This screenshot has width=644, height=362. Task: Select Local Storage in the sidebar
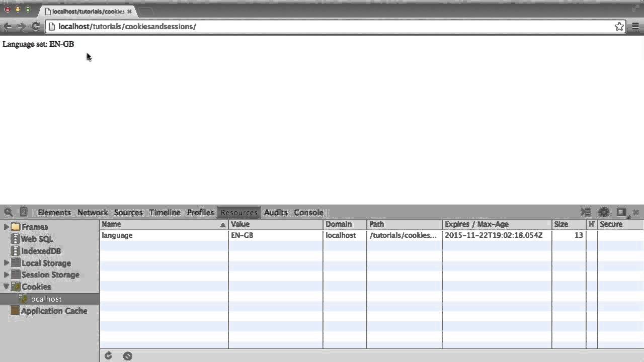tap(46, 263)
